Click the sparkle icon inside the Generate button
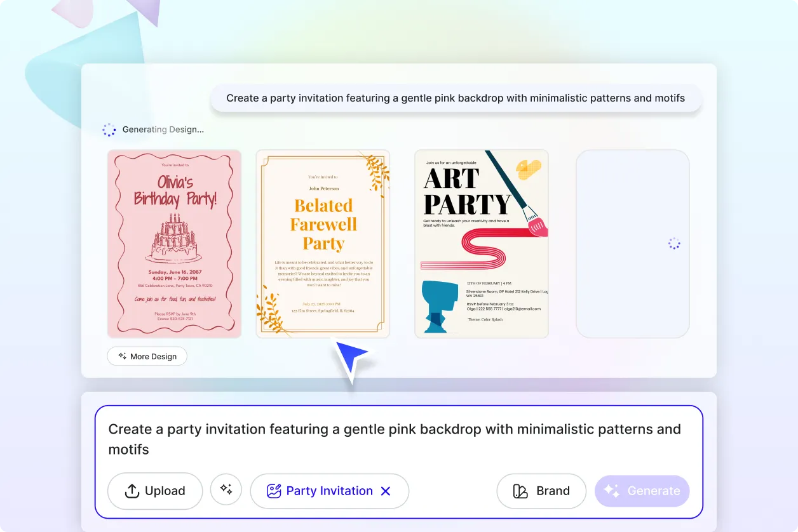Viewport: 798px width, 532px height. [x=612, y=491]
